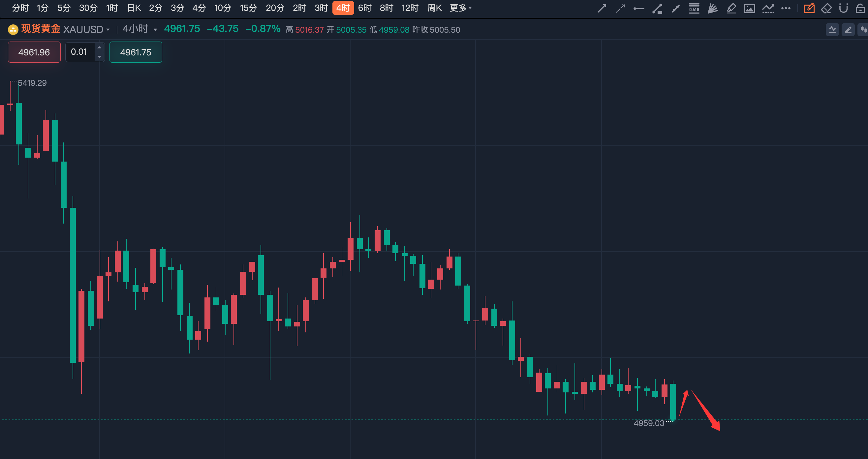The width and height of the screenshot is (868, 459).
Task: Open the 更多 timeframe dropdown
Action: [461, 8]
